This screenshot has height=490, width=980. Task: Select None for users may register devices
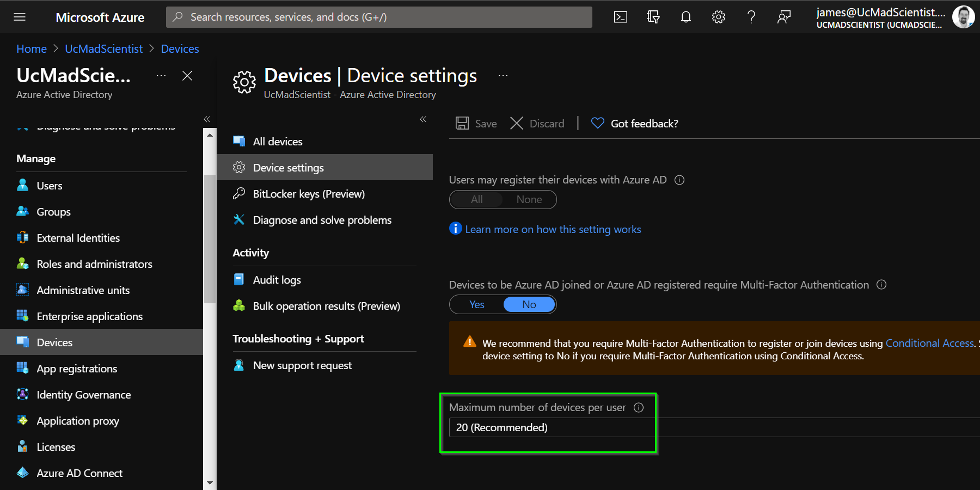pos(529,199)
